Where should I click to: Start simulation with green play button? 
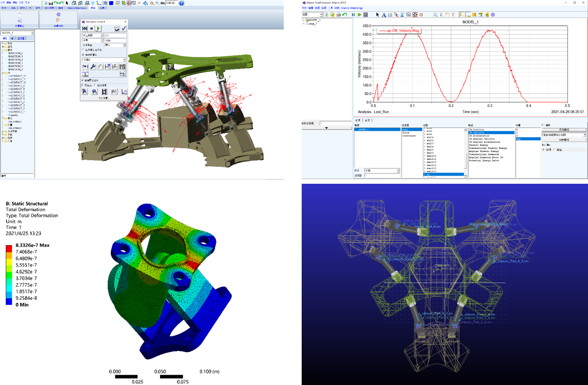(x=98, y=29)
